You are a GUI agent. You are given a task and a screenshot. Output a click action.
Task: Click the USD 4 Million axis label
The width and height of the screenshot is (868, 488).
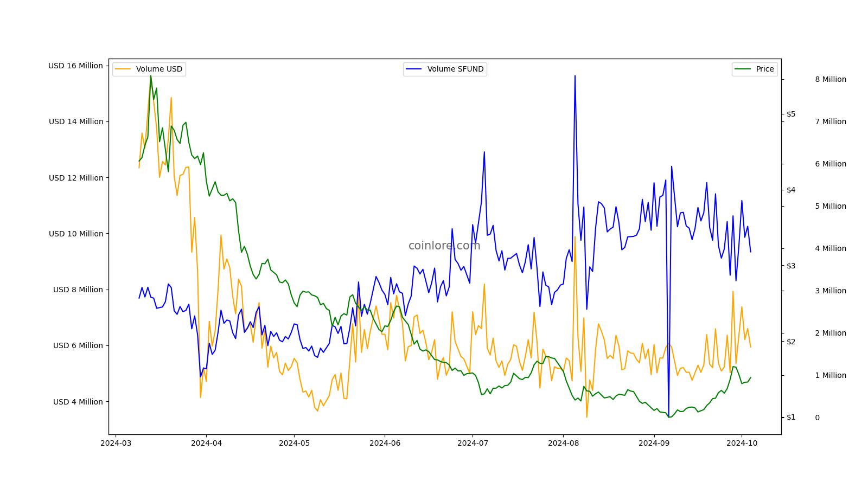coord(78,402)
